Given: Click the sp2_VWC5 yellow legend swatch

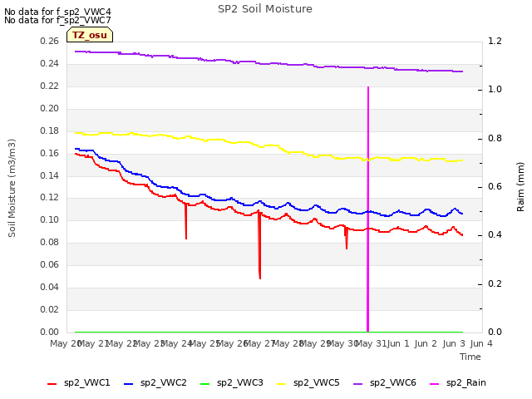Looking at the screenshot, I should (281, 384).
